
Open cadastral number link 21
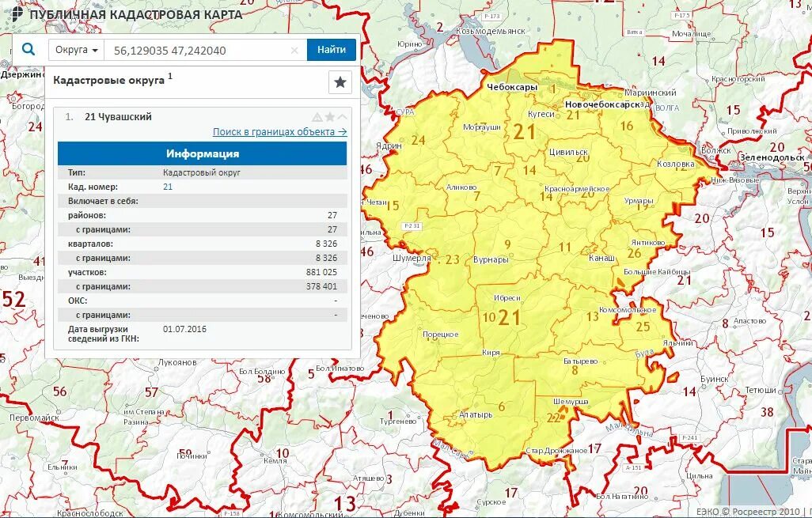(168, 187)
